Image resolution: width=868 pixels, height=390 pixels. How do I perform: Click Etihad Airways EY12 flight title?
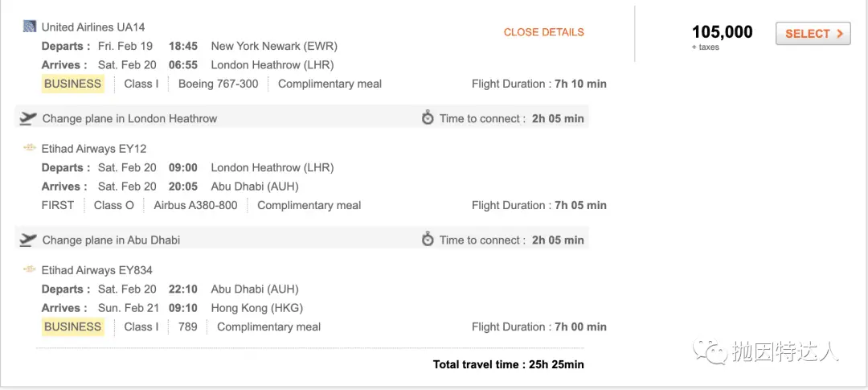coord(94,149)
